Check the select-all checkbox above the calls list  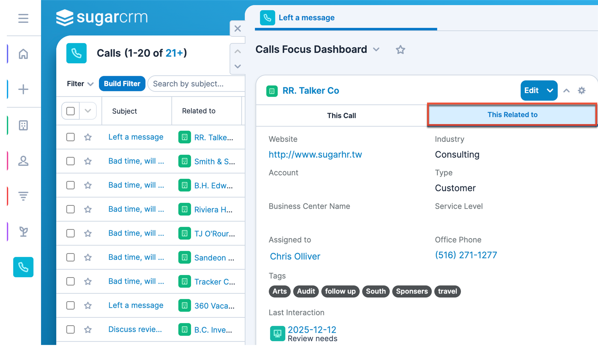click(70, 111)
